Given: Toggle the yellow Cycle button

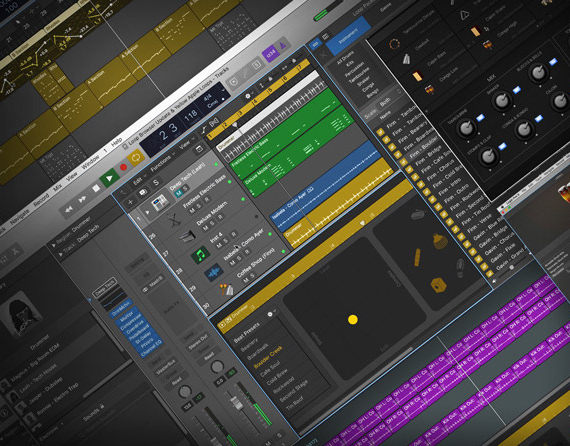Looking at the screenshot, I should (x=136, y=158).
